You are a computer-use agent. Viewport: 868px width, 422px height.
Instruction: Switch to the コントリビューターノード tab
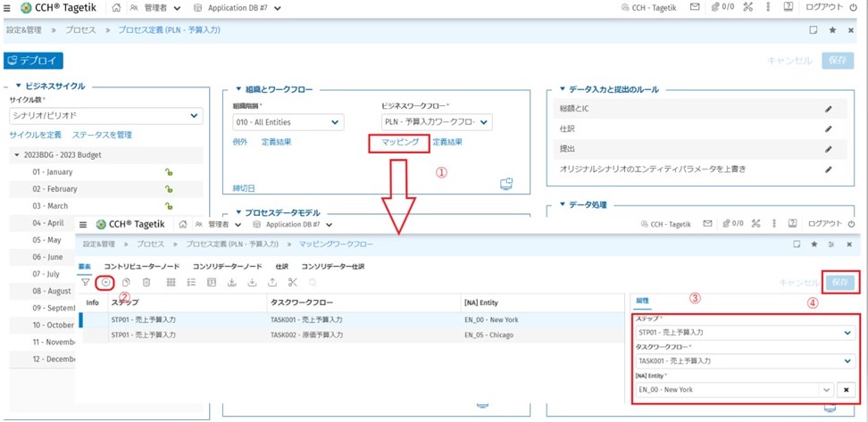click(x=141, y=266)
